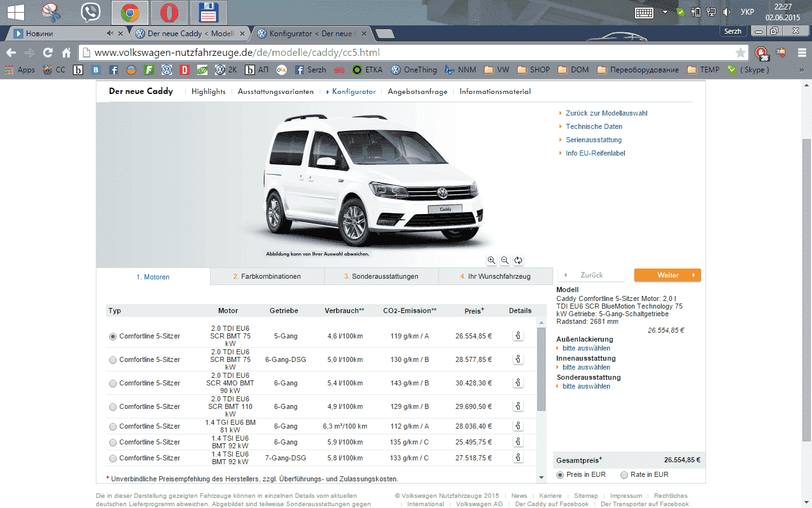Click scroll-down arrow of engine list
The height and width of the screenshot is (508, 812).
[x=541, y=477]
